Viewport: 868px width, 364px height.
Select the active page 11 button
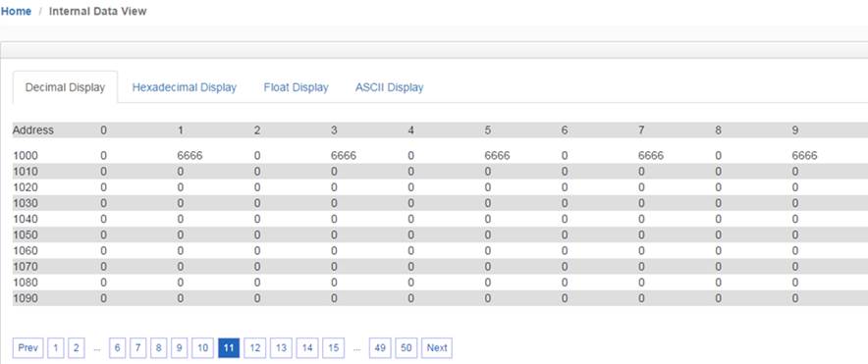click(229, 348)
